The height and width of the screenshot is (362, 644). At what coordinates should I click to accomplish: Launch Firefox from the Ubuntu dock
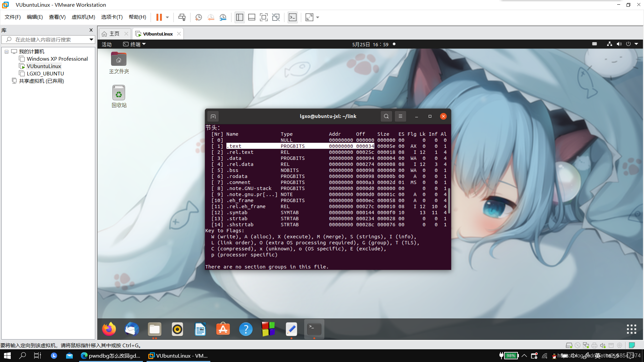[109, 329]
